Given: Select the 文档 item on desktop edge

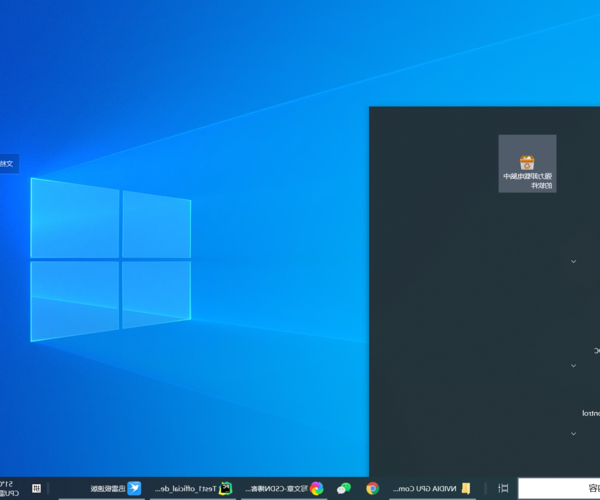Looking at the screenshot, I should tap(8, 162).
